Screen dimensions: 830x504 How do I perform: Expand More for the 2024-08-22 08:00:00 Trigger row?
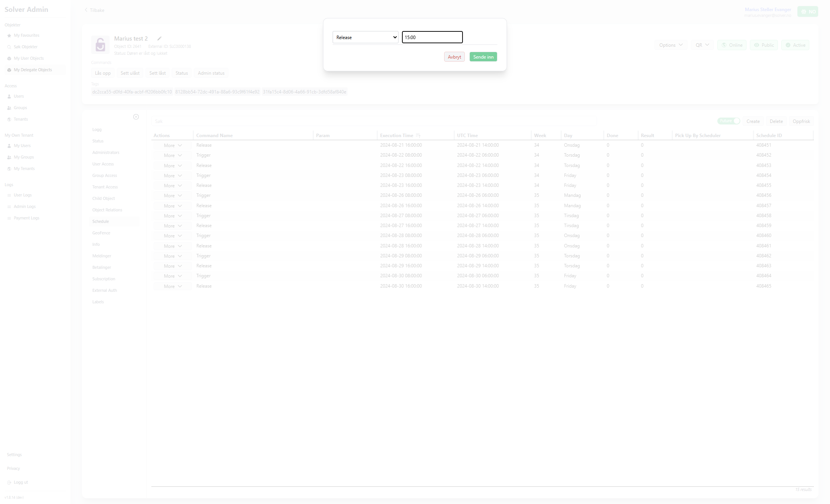172,155
